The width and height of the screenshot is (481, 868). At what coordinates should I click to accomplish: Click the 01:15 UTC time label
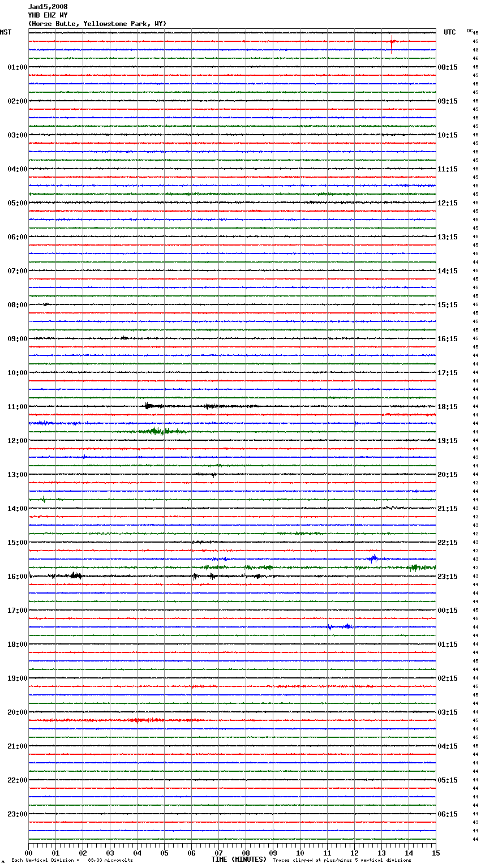pyautogui.click(x=448, y=644)
